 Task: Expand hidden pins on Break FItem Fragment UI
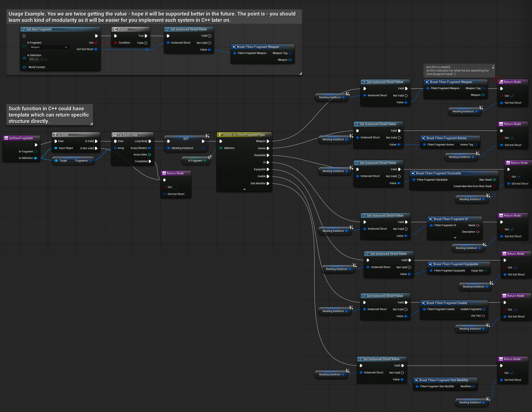coord(455,237)
